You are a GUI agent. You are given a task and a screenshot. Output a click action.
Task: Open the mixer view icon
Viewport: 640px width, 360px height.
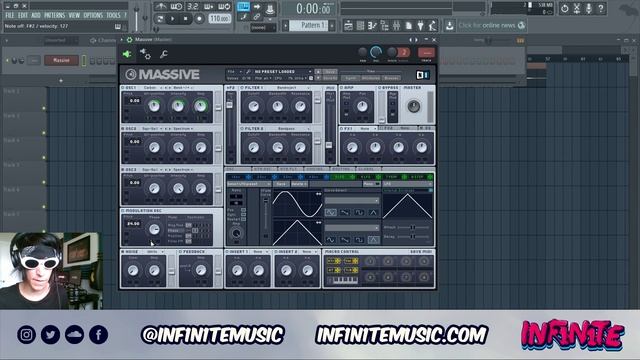396,26
